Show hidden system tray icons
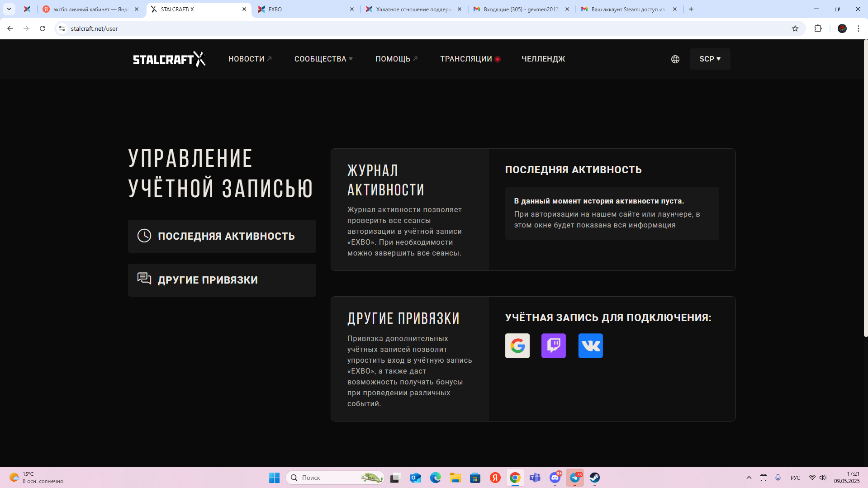Viewport: 868px width, 488px height. point(749,478)
